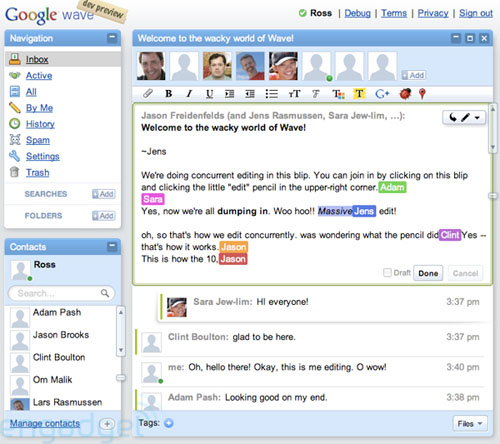The width and height of the screenshot is (500, 444).
Task: Click the ladybug bug report icon
Action: coord(405,94)
